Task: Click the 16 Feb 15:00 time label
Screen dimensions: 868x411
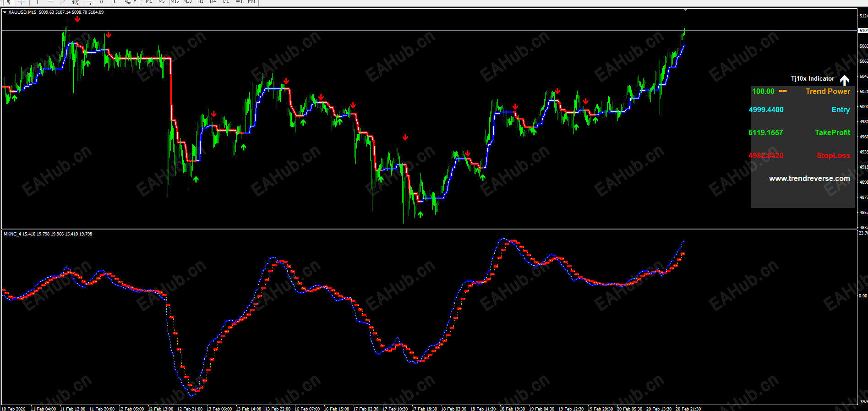Action: click(336, 409)
